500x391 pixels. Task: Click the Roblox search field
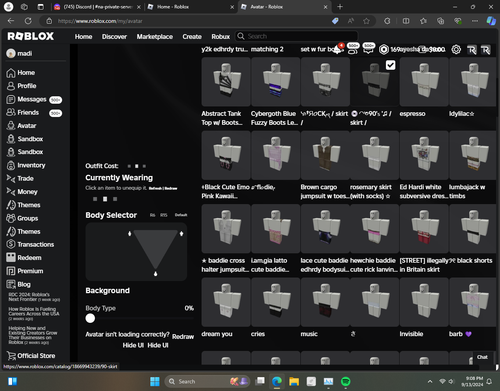click(297, 36)
